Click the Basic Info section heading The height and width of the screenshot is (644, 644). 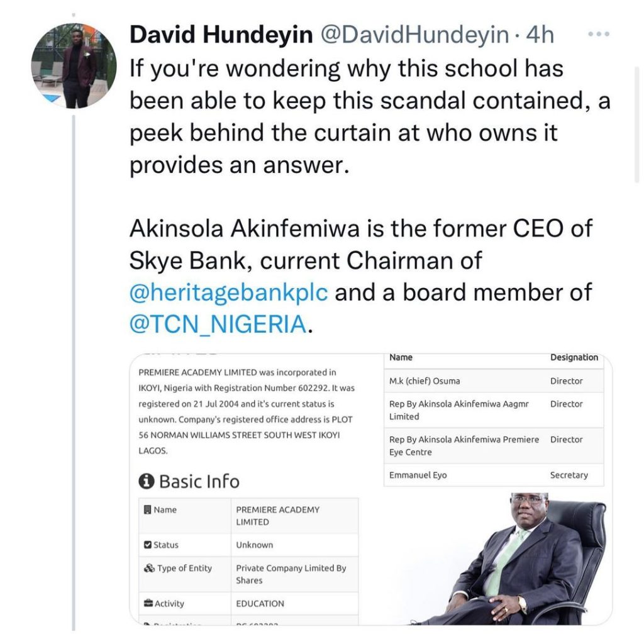coord(199,482)
